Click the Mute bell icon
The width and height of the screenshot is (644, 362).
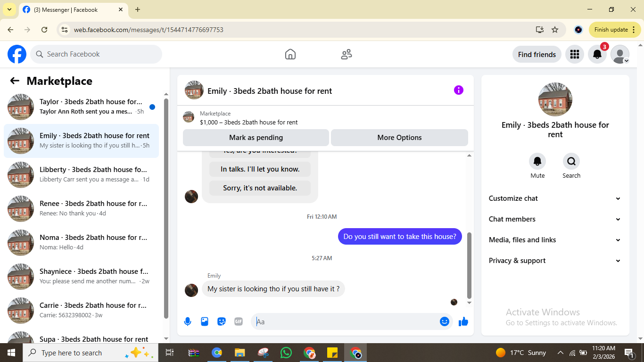[x=537, y=161]
